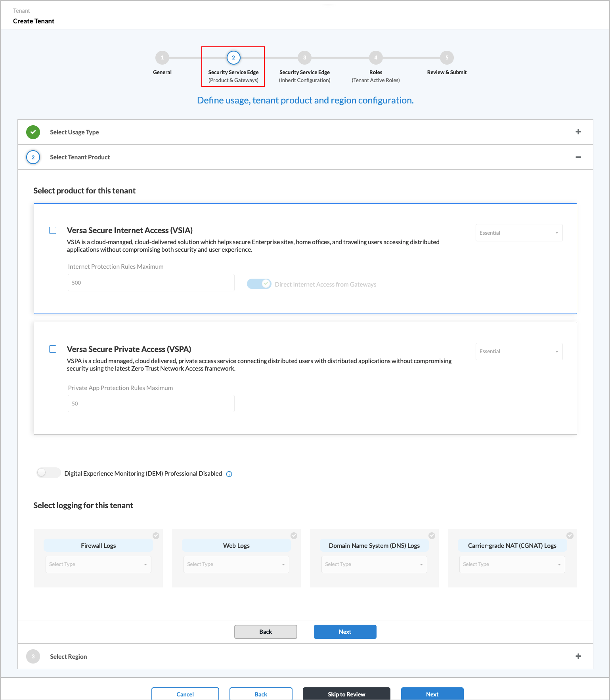Click gray Back button in product section
The width and height of the screenshot is (610, 700).
click(266, 632)
